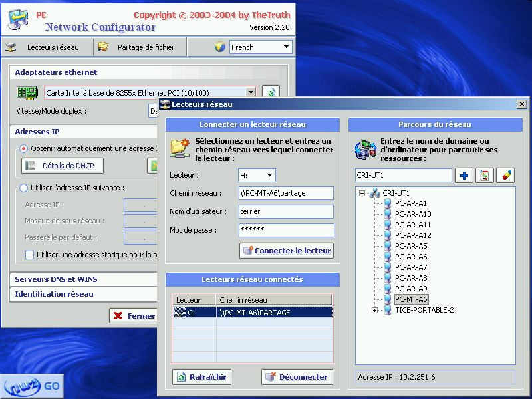This screenshot has width=532, height=399.
Task: Click the eraser icon to clear domain
Action: tap(505, 176)
